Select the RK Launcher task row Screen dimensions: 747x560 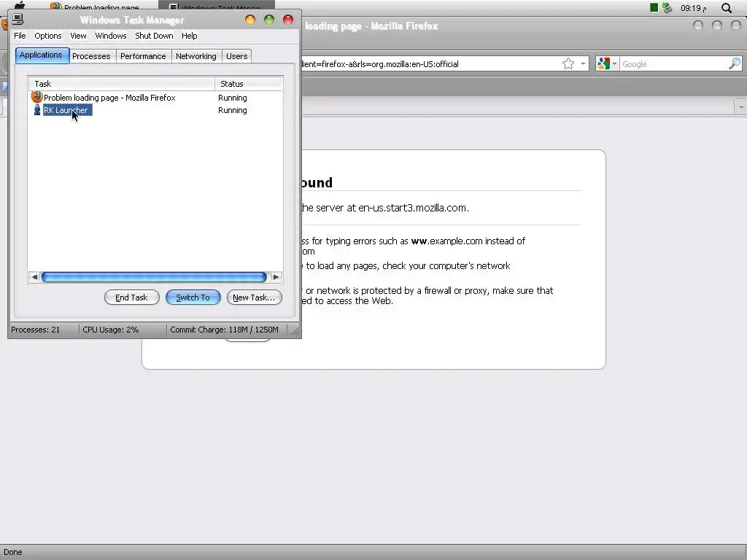(x=66, y=110)
